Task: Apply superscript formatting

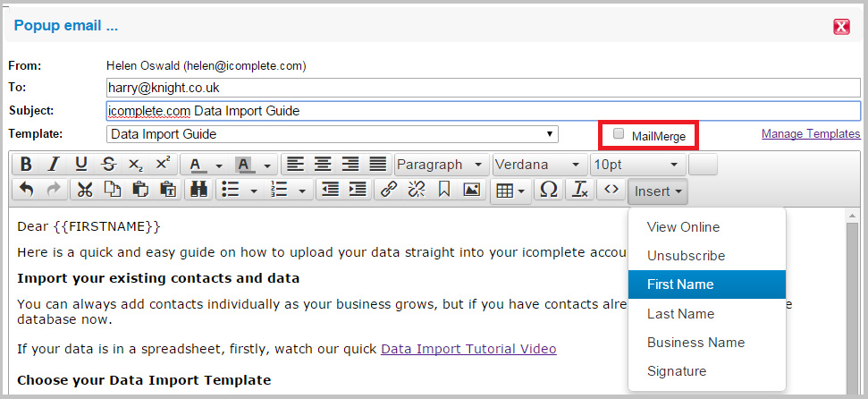Action: coord(163,165)
